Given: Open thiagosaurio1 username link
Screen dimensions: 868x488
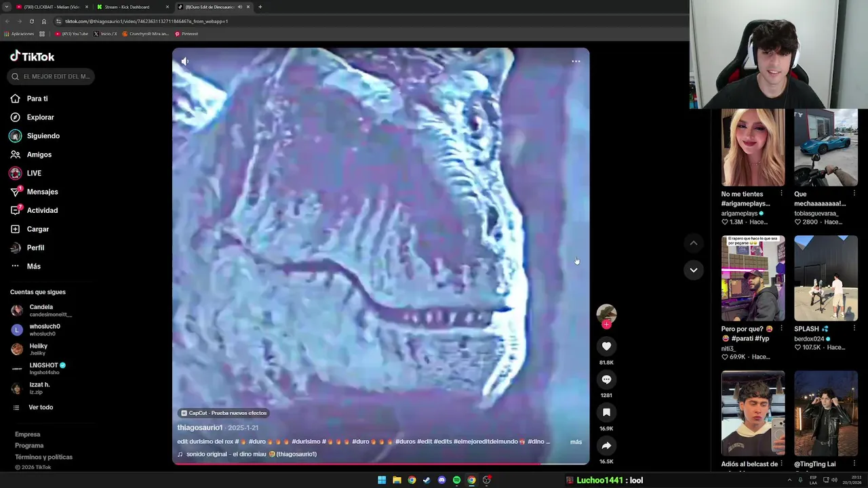Looking at the screenshot, I should [x=199, y=428].
